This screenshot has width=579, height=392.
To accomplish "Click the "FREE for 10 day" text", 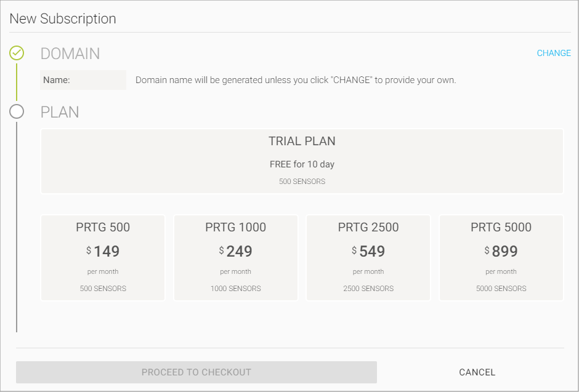I will [302, 164].
